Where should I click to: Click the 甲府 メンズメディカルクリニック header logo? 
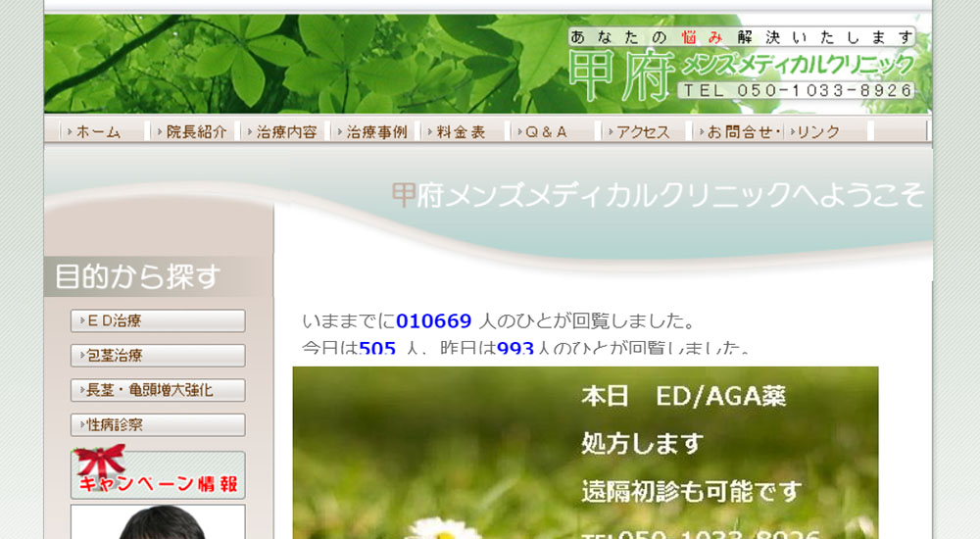[x=741, y=73]
